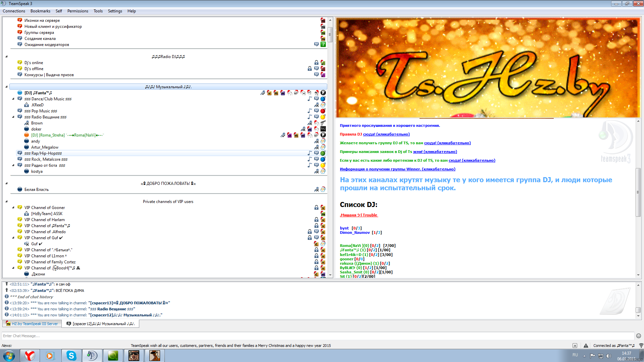Click the RU language indicator in tray
Viewport: 644px width, 362px height.
[x=575, y=355]
